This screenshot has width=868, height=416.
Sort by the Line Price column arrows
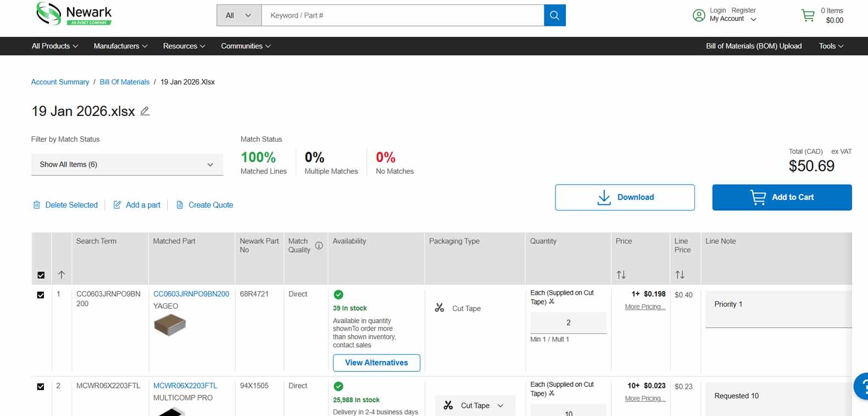coord(680,275)
